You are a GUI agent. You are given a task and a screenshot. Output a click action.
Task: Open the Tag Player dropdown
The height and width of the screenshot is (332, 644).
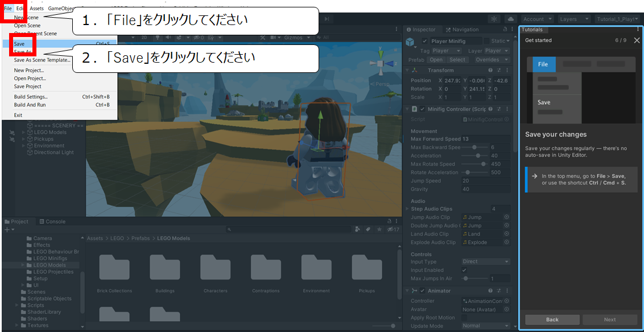point(447,51)
